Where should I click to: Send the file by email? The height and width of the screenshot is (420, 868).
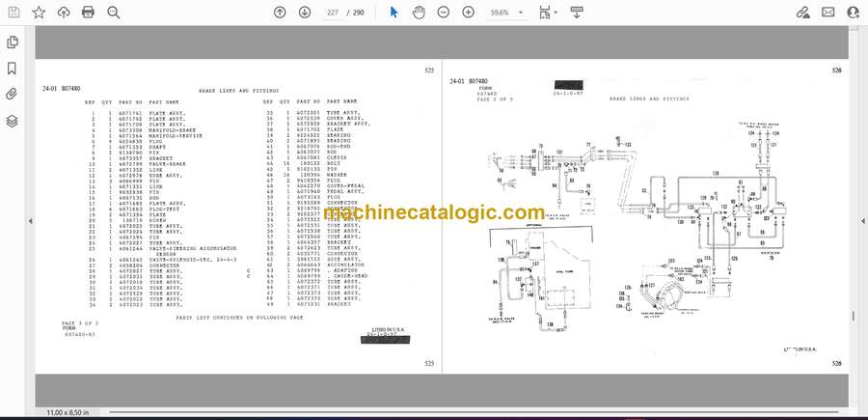[x=828, y=13]
